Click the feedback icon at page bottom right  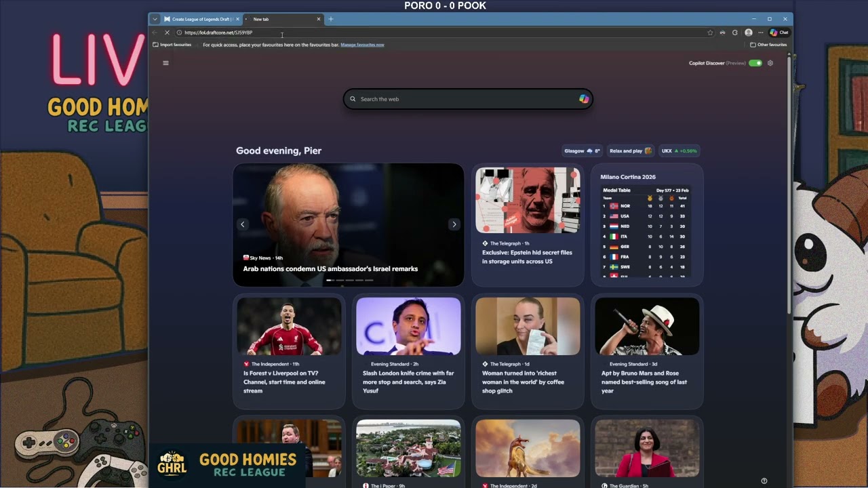click(764, 481)
